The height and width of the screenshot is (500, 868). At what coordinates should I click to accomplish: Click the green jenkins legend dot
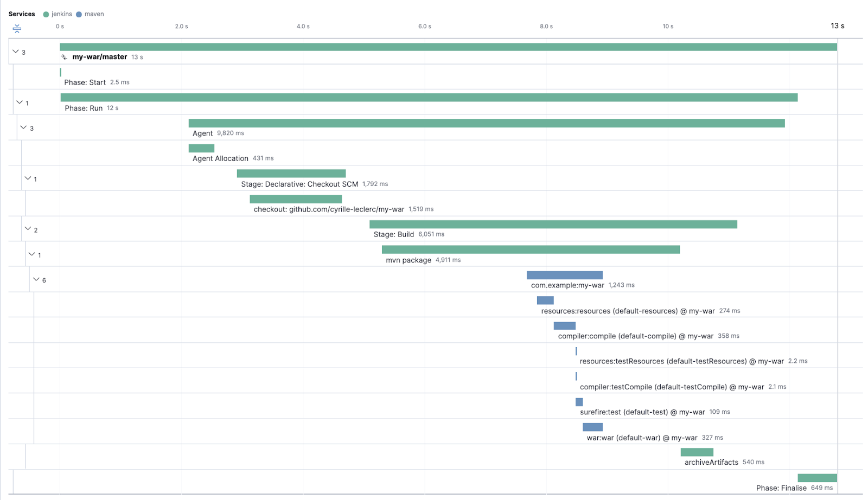coord(46,15)
